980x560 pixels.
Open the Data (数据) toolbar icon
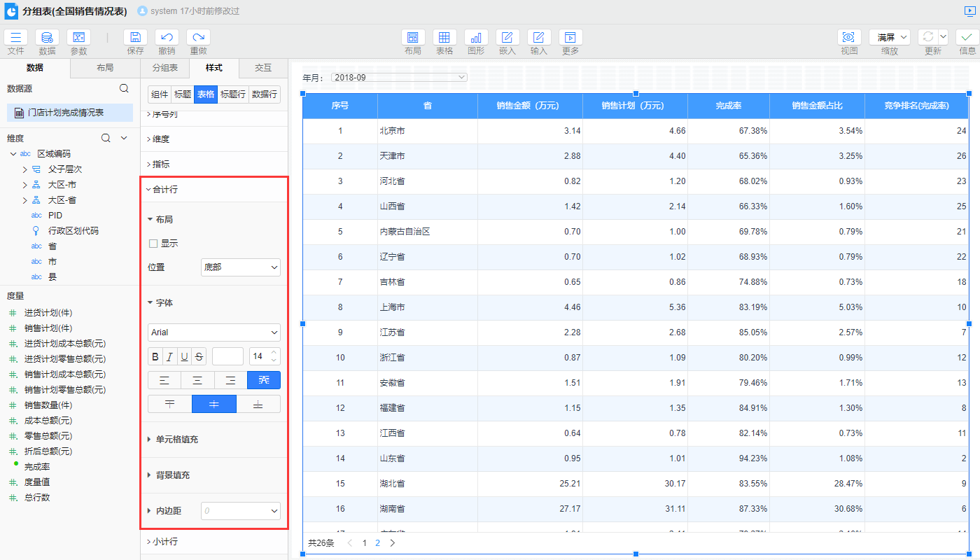pyautogui.click(x=47, y=38)
